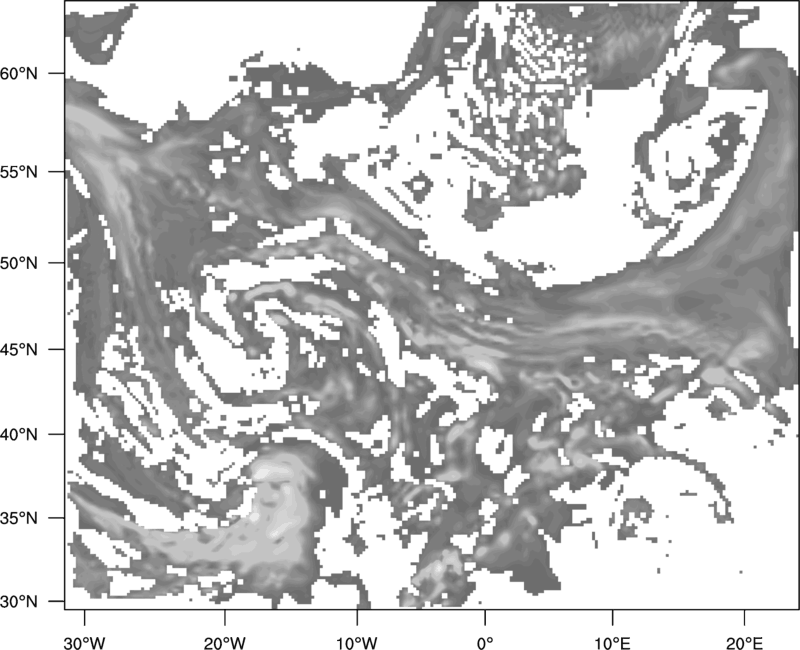
Task: Click the 40°N latitude label
Action: coord(19,434)
